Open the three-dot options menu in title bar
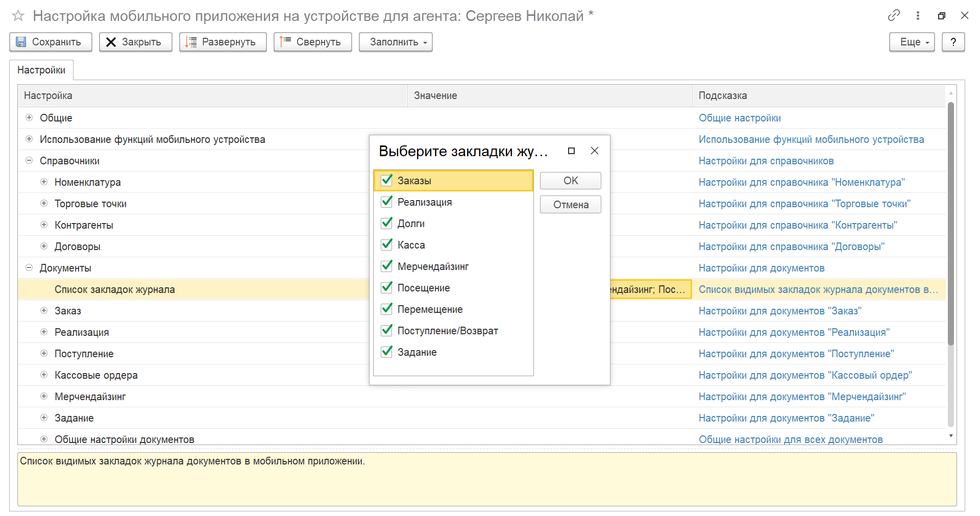Viewport: 980px width, 516px height. (918, 15)
